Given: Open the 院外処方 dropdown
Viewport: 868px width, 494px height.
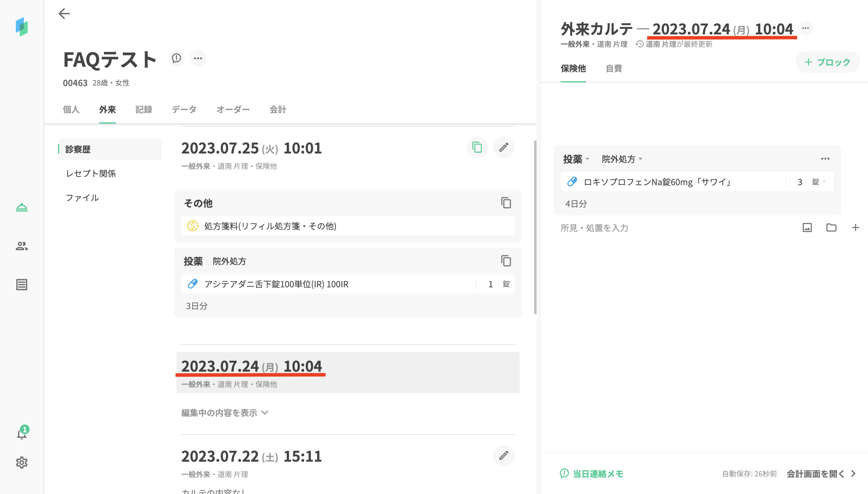Looking at the screenshot, I should (622, 159).
